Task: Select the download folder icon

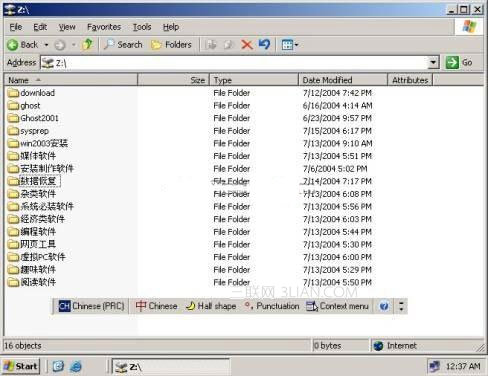Action: 13,93
